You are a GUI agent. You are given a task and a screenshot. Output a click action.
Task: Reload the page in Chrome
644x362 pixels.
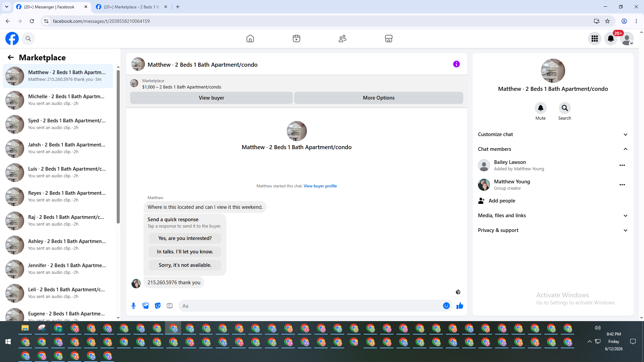pos(32,21)
